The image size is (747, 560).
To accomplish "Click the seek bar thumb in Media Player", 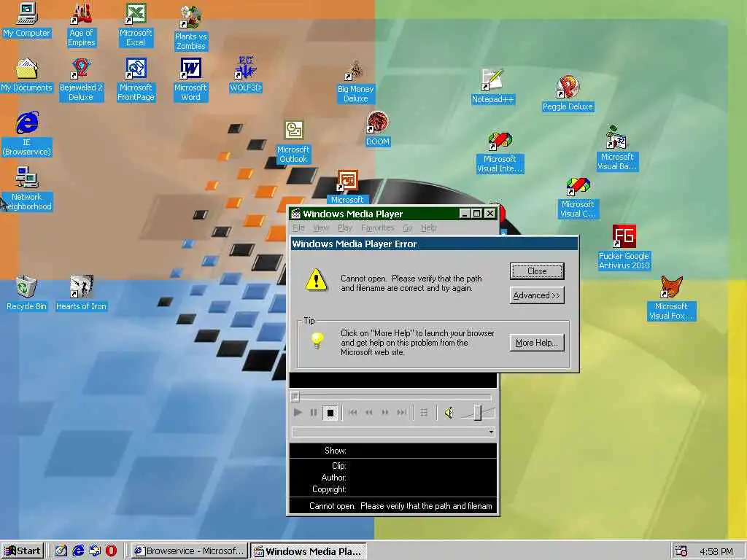I will point(295,396).
